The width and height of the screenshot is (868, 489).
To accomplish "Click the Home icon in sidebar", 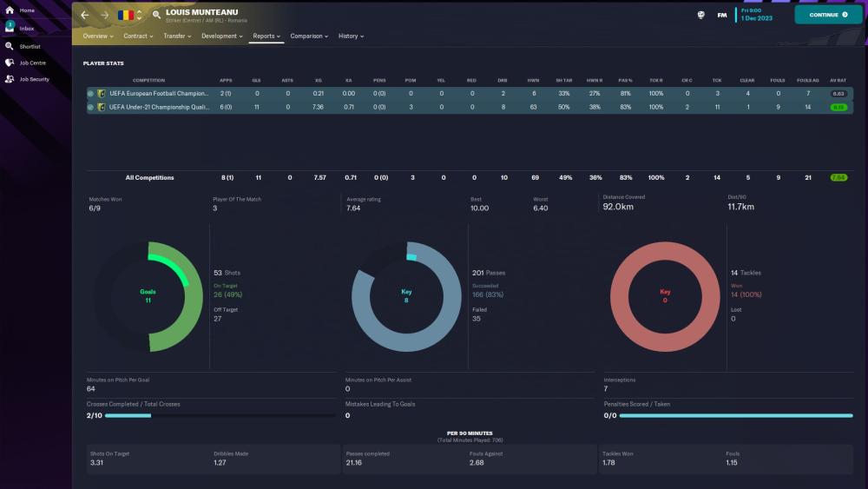I will 10,10.
